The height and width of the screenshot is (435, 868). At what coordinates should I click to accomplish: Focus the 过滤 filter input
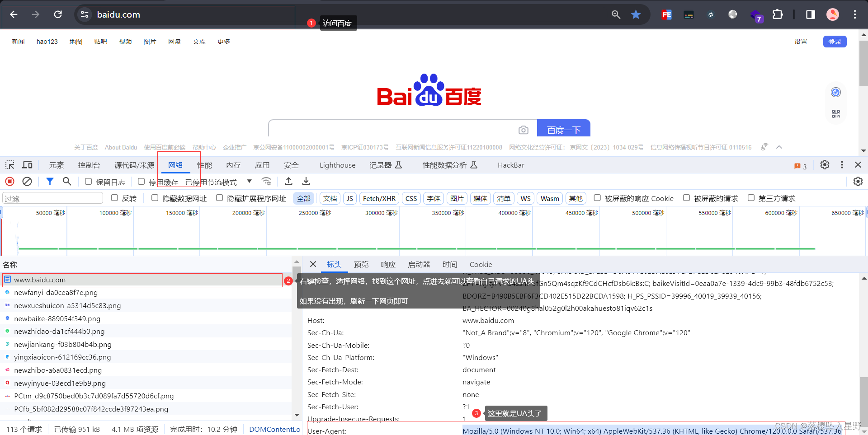[53, 198]
